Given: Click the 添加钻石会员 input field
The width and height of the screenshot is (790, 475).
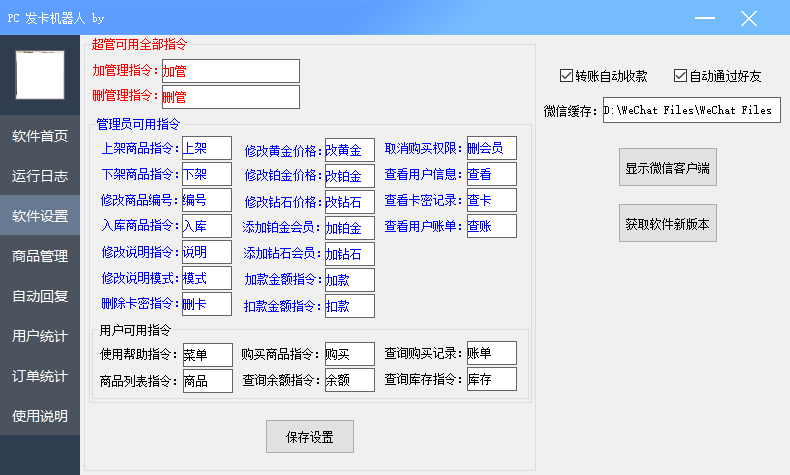Looking at the screenshot, I should 350,254.
